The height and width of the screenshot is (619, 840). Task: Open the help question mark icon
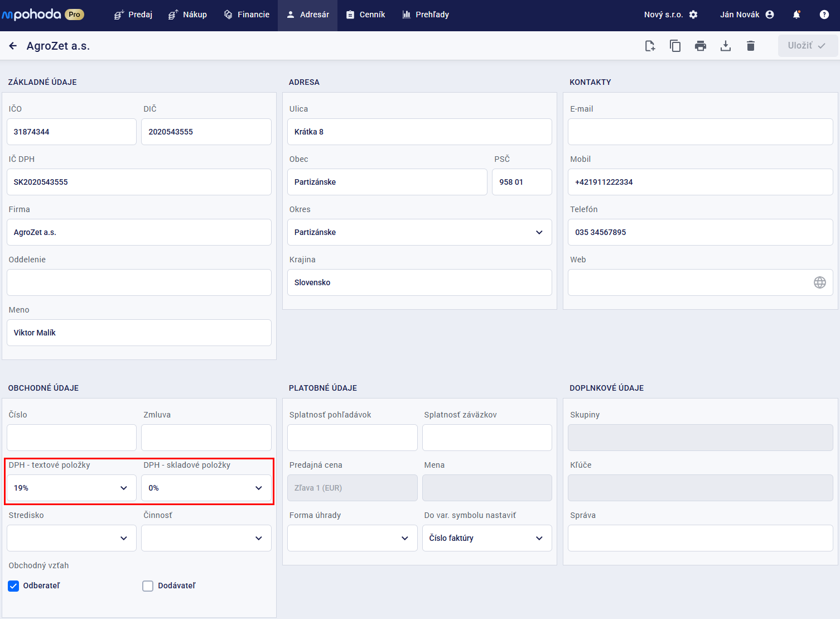pos(824,15)
